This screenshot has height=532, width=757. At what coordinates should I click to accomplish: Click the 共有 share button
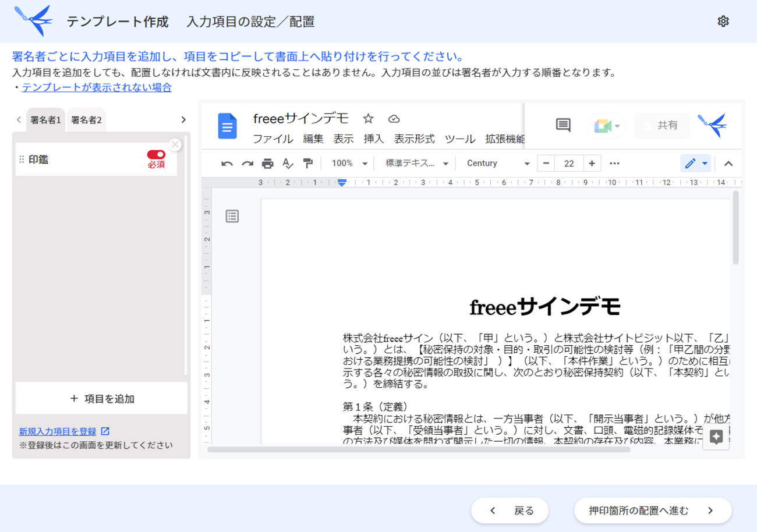(x=662, y=126)
